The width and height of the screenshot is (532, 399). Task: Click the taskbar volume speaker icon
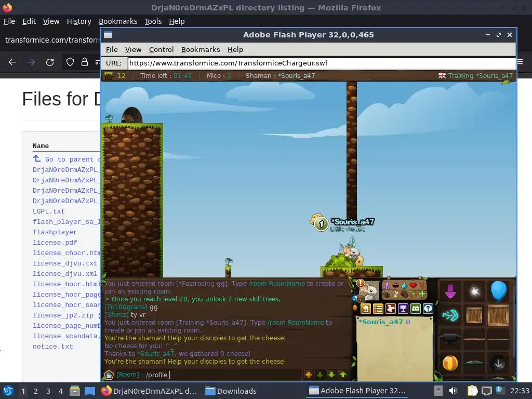pos(453,391)
